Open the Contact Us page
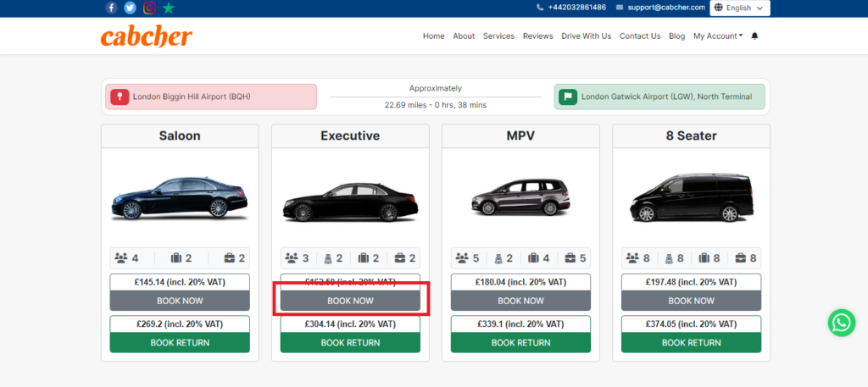868x387 pixels. 640,36
